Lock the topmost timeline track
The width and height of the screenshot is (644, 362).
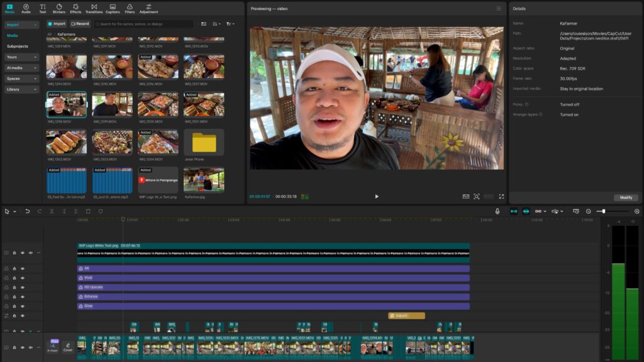tap(14, 252)
